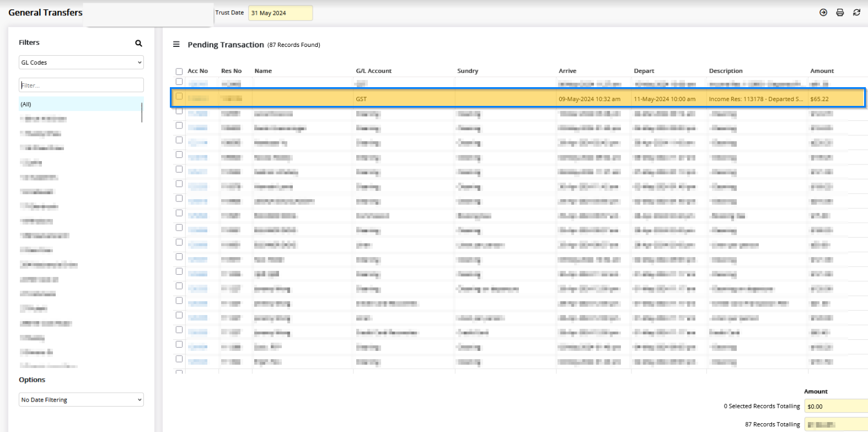The image size is (868, 432).
Task: Click the Acc No column header
Action: point(197,71)
